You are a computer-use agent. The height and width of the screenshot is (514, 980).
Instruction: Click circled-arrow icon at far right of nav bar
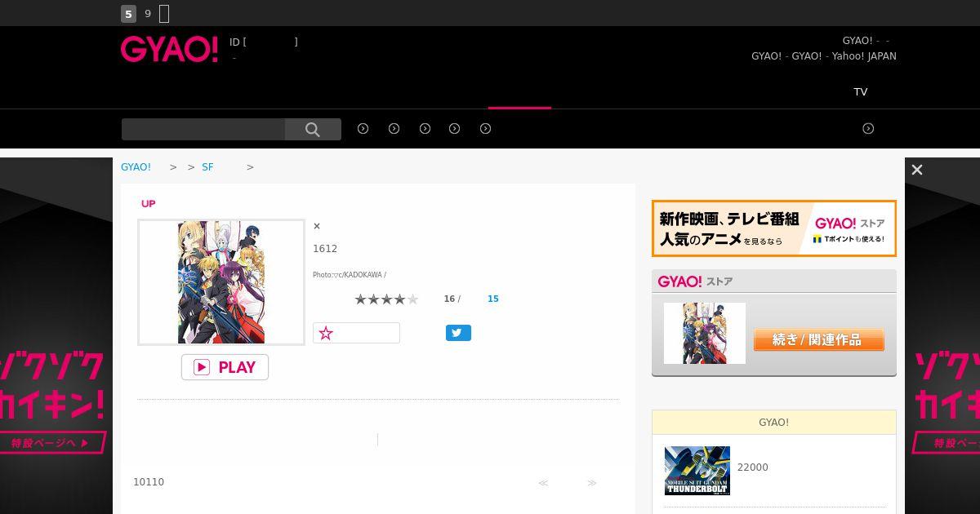pyautogui.click(x=868, y=128)
